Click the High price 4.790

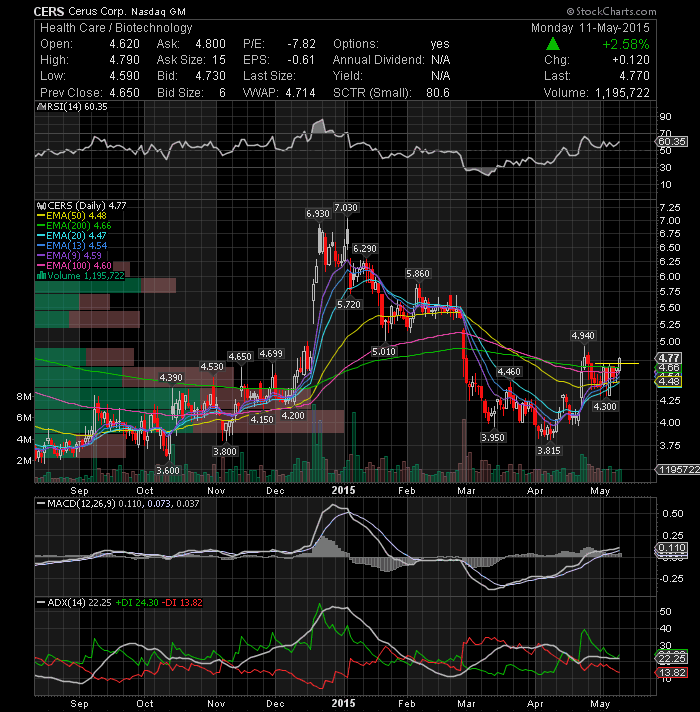(x=124, y=59)
